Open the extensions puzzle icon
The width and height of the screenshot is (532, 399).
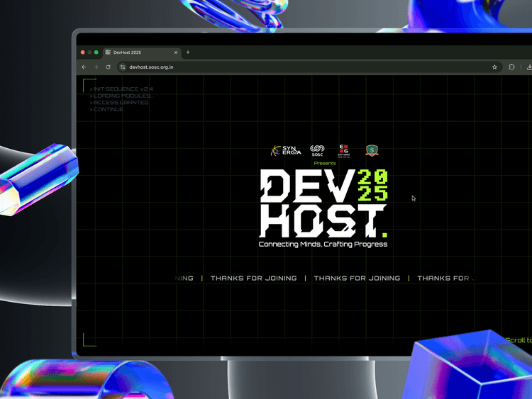[511, 67]
